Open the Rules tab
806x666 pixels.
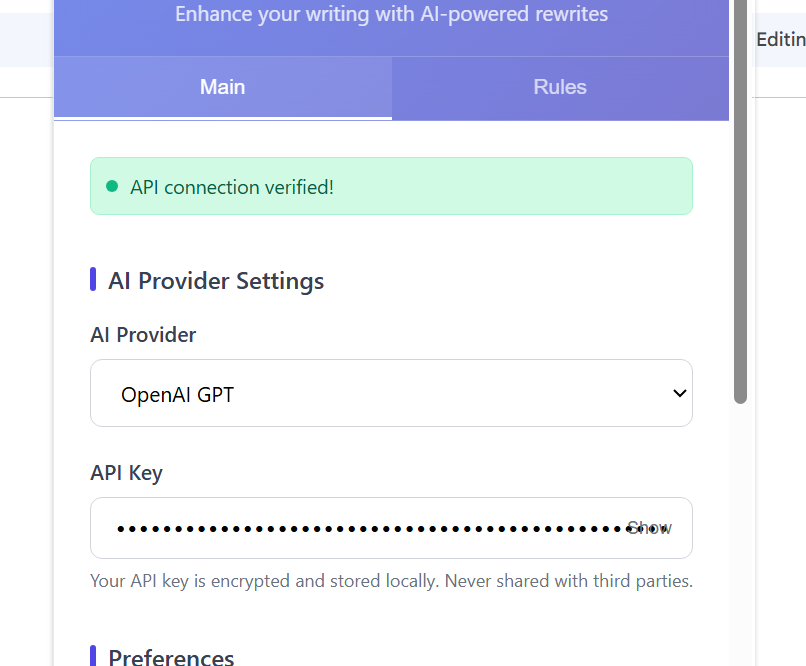(x=560, y=87)
